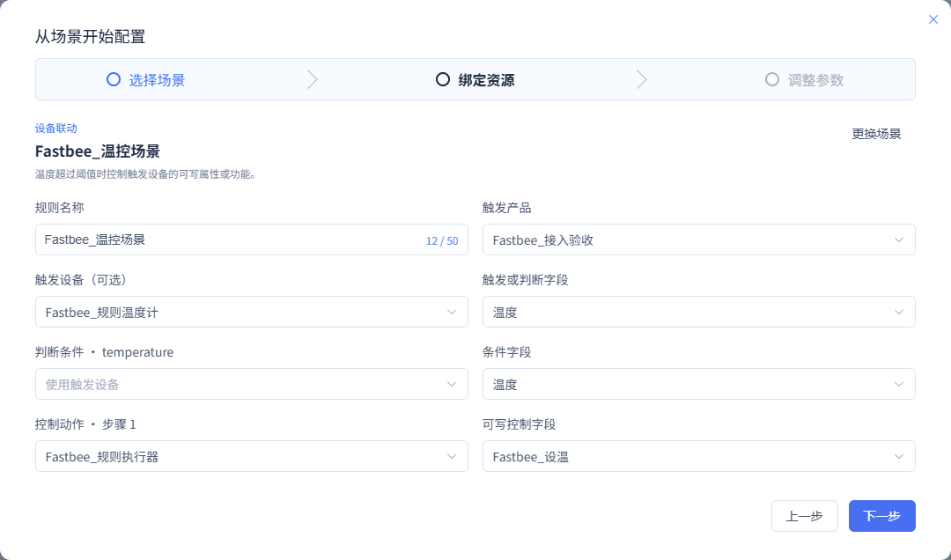Open the 触发或判断字段 dropdown
Image resolution: width=951 pixels, height=560 pixels.
(698, 312)
